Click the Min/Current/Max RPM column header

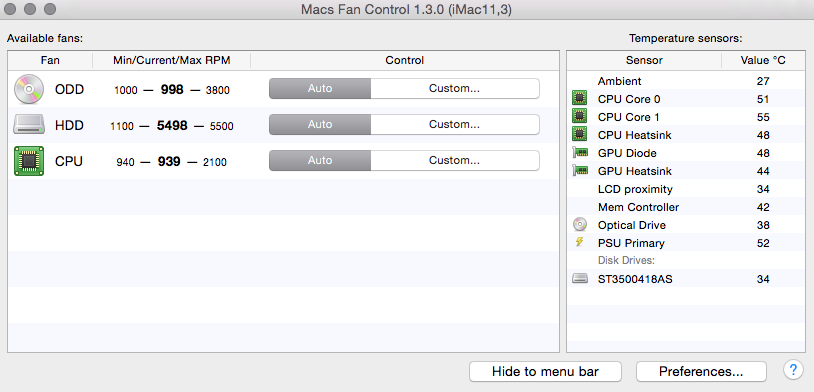pyautogui.click(x=172, y=60)
